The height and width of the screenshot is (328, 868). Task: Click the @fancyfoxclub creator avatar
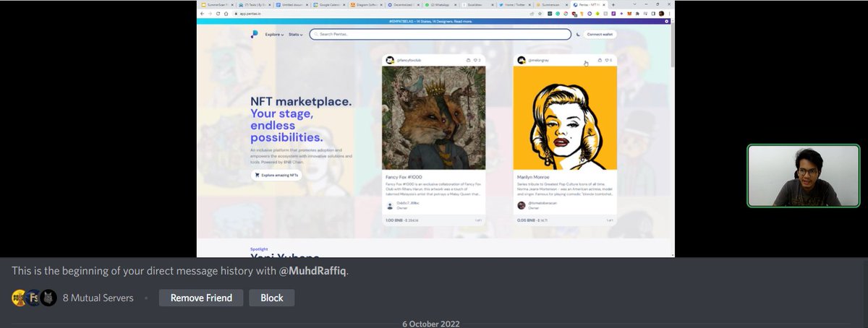390,60
